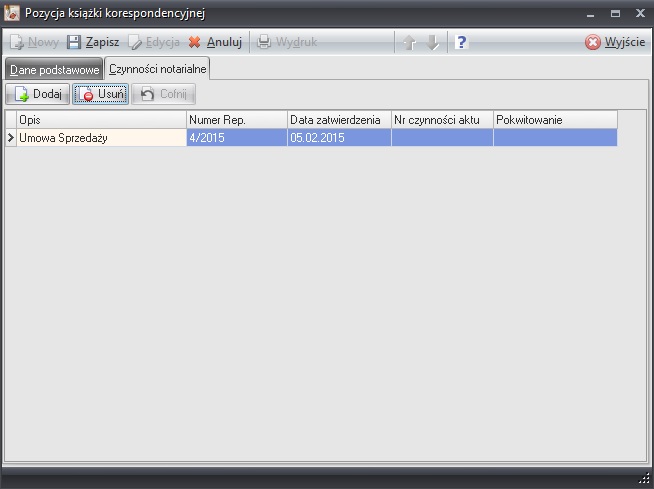Click the Wyjście exit button
654x489 pixels.
pos(615,43)
